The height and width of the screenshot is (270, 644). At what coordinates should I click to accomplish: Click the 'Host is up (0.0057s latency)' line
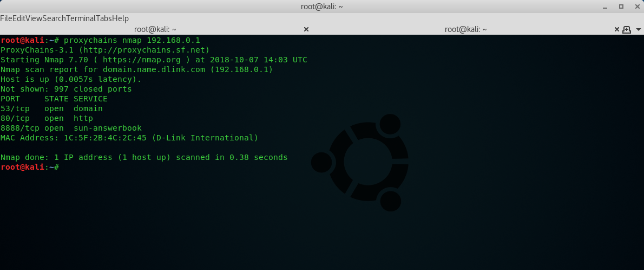(71, 80)
